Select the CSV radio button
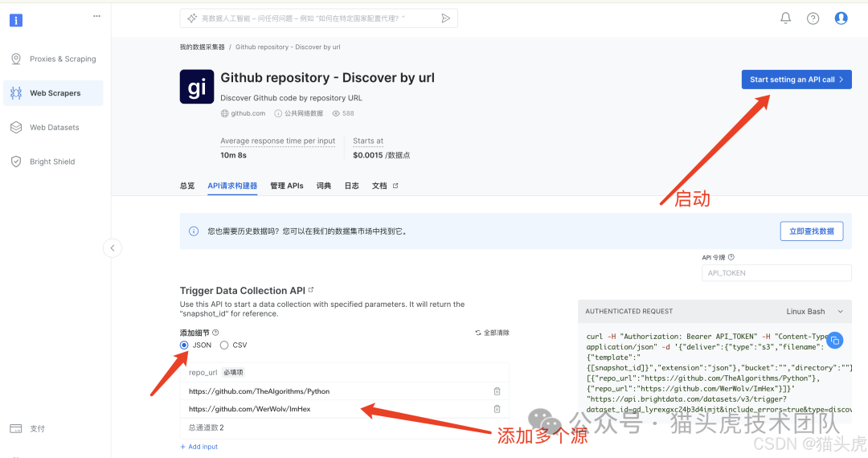The image size is (868, 458). coord(224,346)
